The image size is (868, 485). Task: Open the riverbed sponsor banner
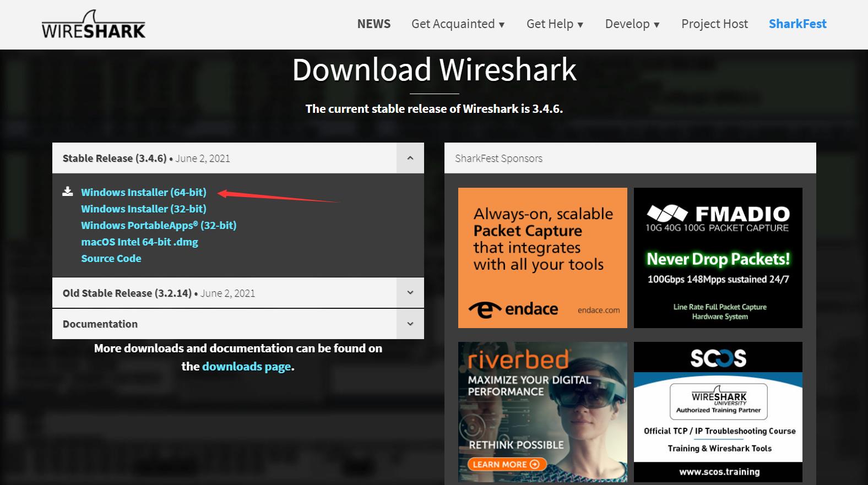(542, 412)
